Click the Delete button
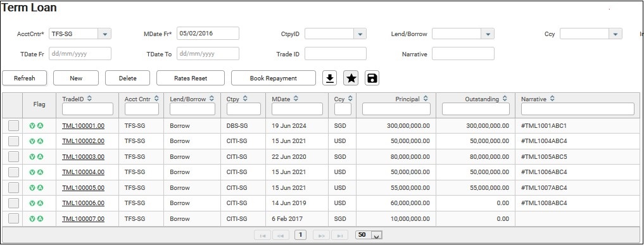644x245 pixels. point(127,78)
